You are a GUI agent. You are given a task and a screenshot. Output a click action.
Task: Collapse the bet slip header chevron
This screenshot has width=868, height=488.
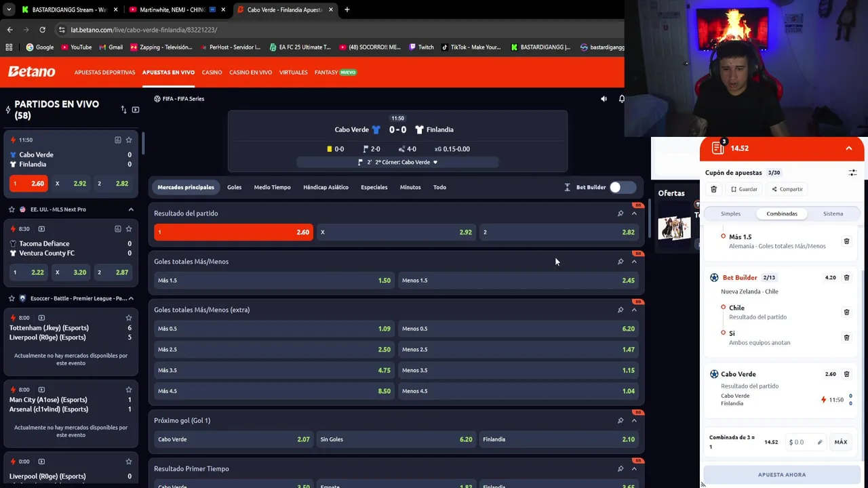coord(848,148)
